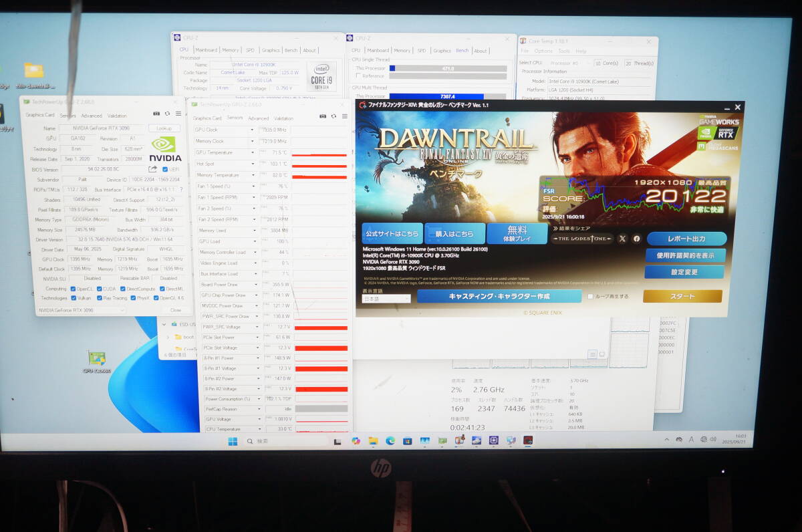802x532 pixels.
Task: Enable loop playback checkbox in benchmark
Action: tap(590, 296)
